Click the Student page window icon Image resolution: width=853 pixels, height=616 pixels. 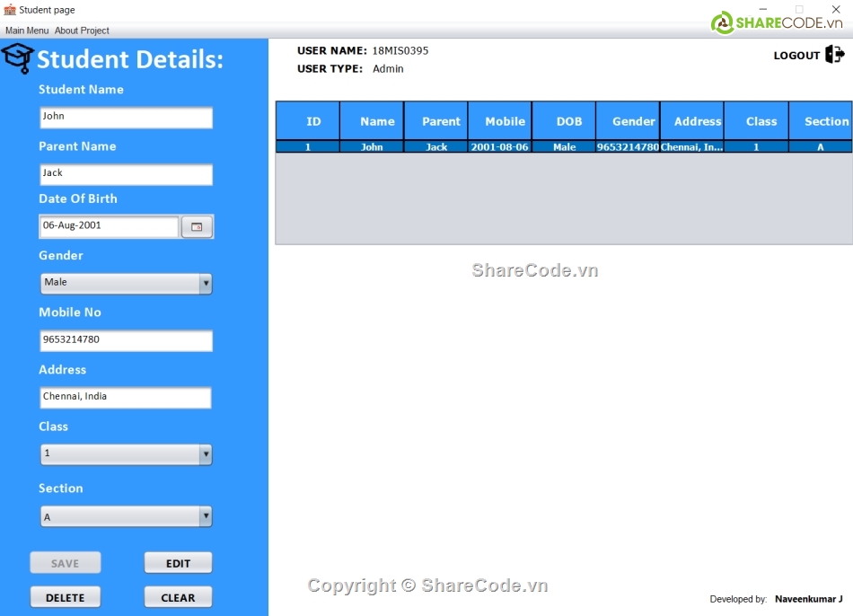pyautogui.click(x=10, y=10)
